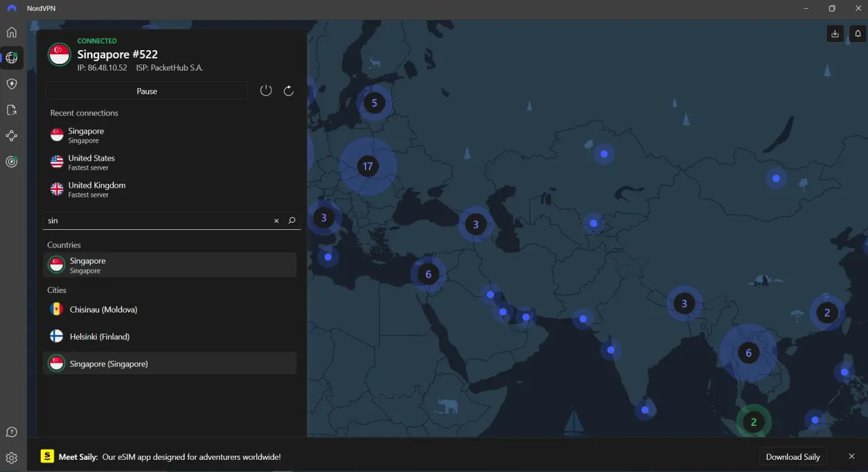Select the globe VPN sidebar icon
868x472 pixels.
pyautogui.click(x=12, y=58)
